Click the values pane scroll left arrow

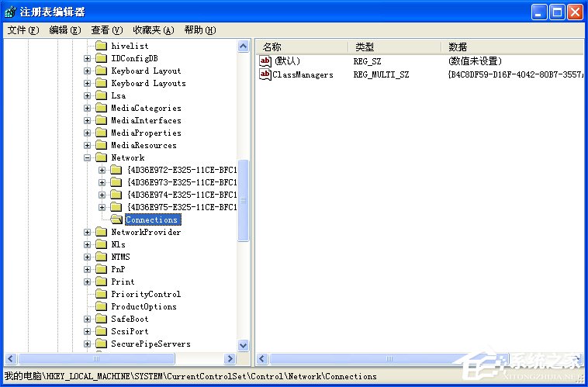[262, 359]
